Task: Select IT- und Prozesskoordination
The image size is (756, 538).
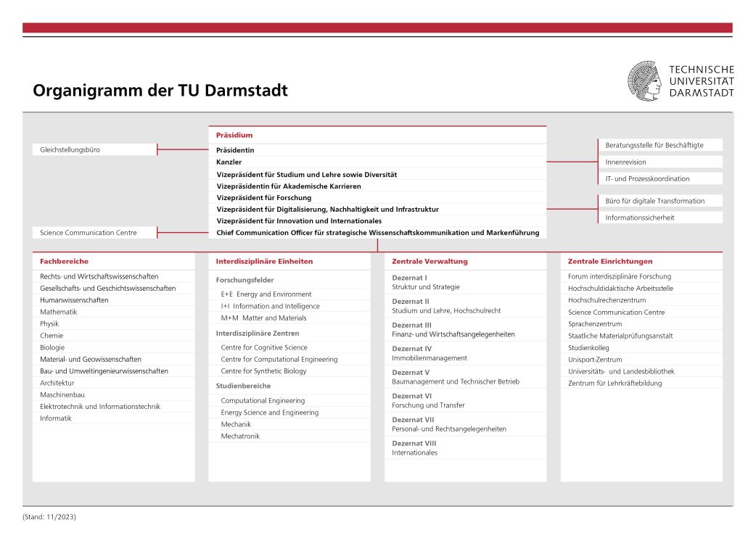Action: (x=647, y=178)
